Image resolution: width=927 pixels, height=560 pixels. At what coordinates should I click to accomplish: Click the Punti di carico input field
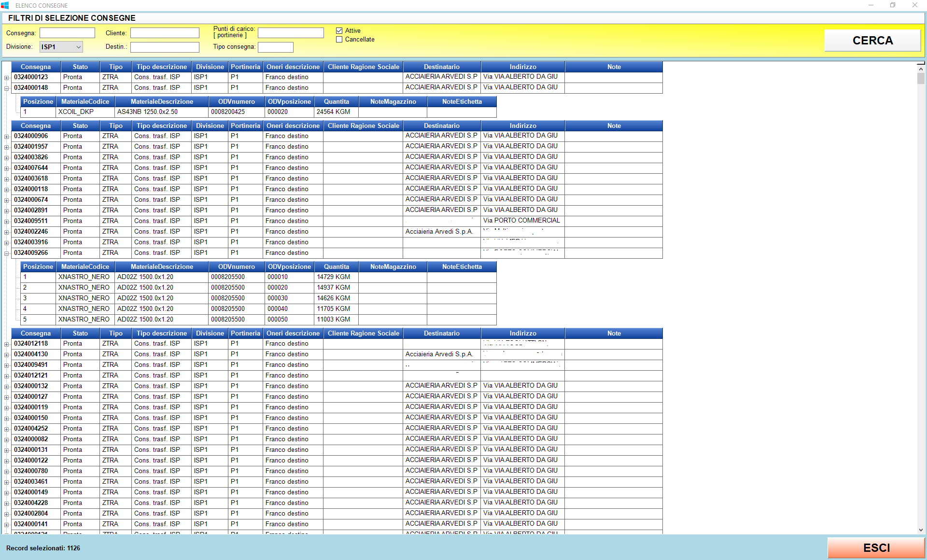(291, 33)
